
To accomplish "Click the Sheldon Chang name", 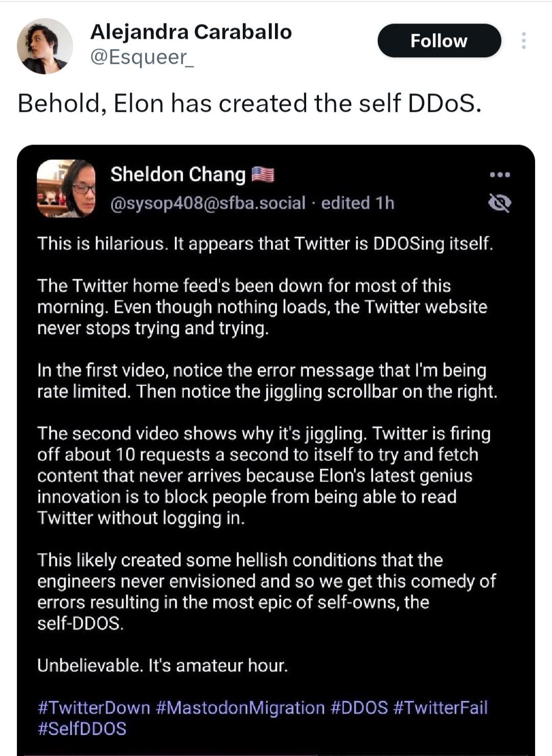I will 178,175.
